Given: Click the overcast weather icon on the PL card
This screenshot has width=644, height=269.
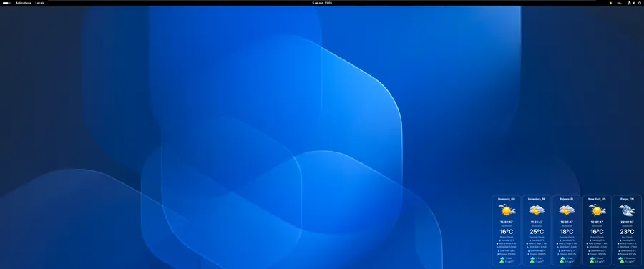Looking at the screenshot, I should [x=567, y=210].
